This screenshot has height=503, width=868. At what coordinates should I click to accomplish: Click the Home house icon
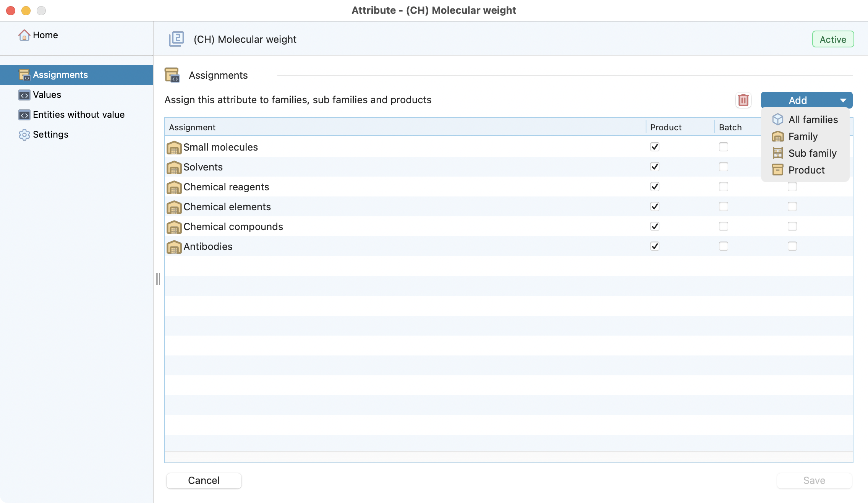pos(24,35)
